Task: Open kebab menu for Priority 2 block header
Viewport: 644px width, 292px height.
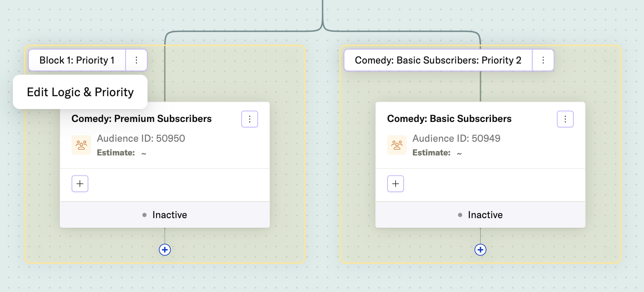Action: [x=543, y=60]
